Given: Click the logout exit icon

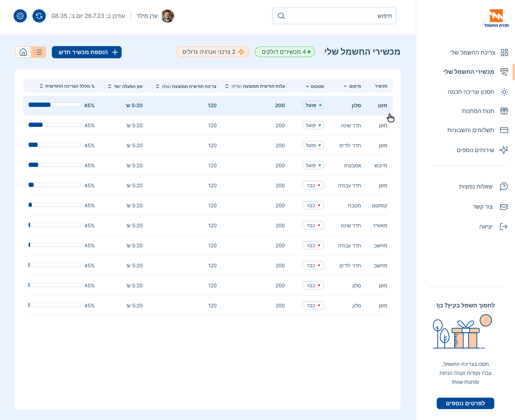Looking at the screenshot, I should pyautogui.click(x=504, y=227).
